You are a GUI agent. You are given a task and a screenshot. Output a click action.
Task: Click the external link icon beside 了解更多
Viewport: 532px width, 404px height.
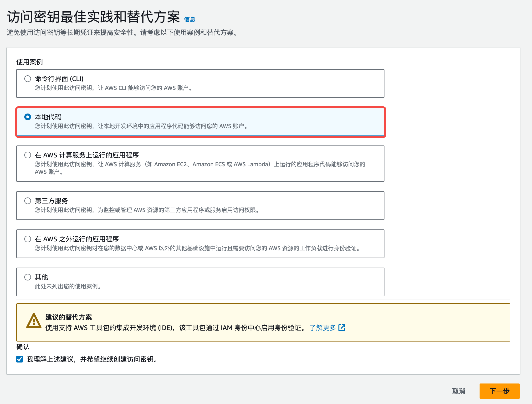[342, 327]
